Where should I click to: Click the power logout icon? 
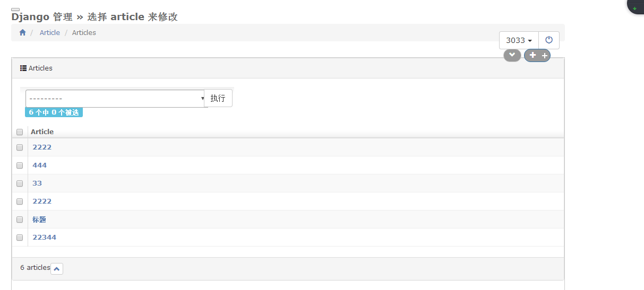point(549,40)
